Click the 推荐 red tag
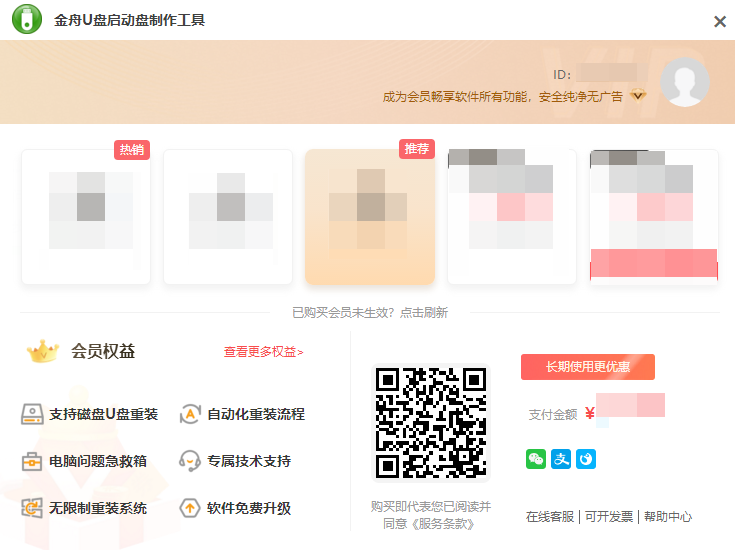 [x=417, y=149]
